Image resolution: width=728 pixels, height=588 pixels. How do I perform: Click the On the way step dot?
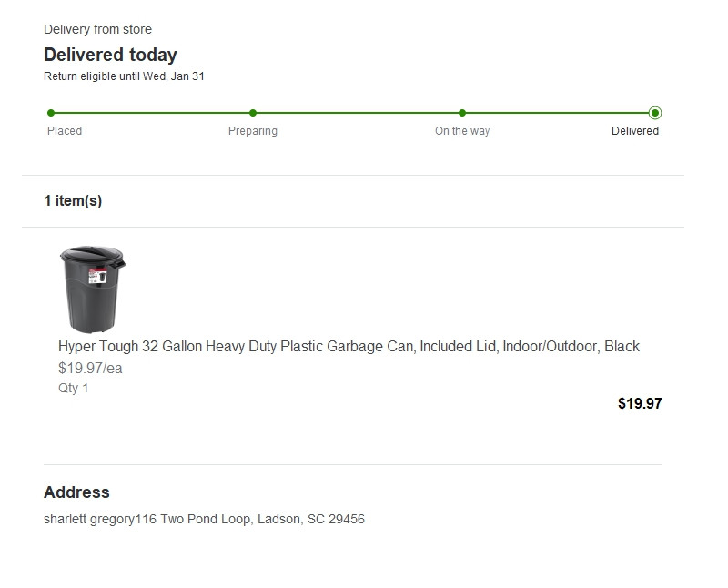[462, 113]
